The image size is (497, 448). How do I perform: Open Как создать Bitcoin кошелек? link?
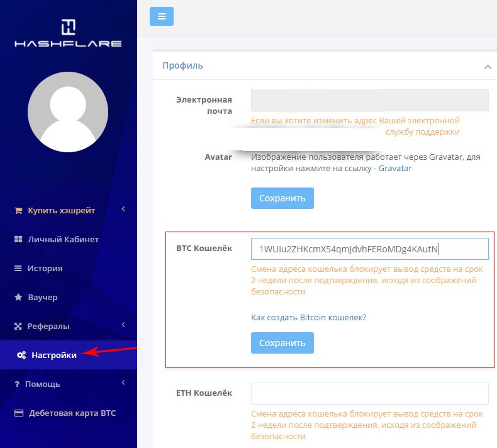(308, 317)
